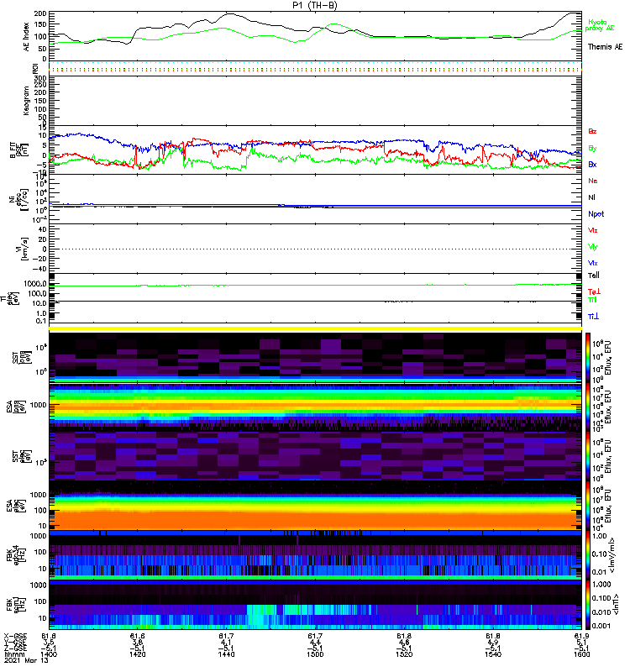
Task: Click the '1440' time tick label
Action: 226,654
